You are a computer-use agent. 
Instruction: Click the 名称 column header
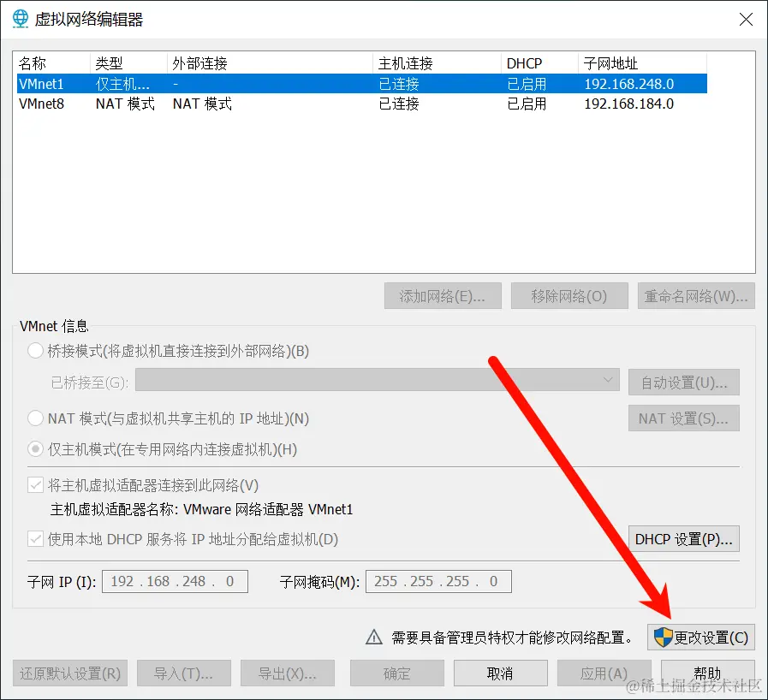53,63
